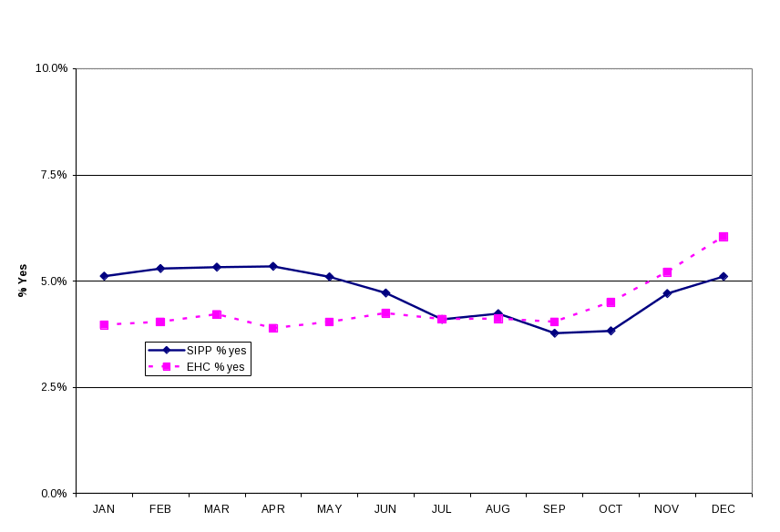Click the SIPP data point for NOV

[667, 293]
